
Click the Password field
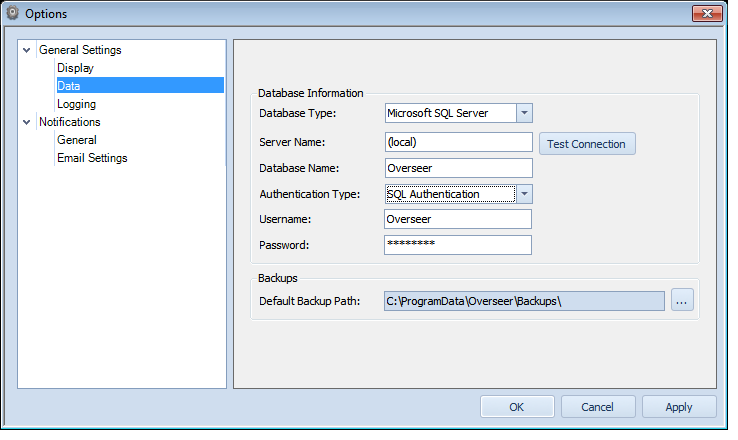(x=458, y=245)
